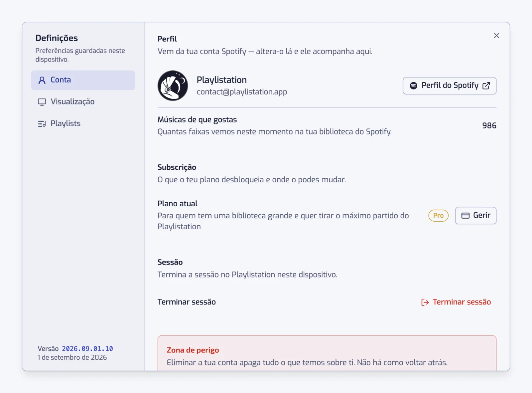Switch to the Visualização section

click(83, 102)
